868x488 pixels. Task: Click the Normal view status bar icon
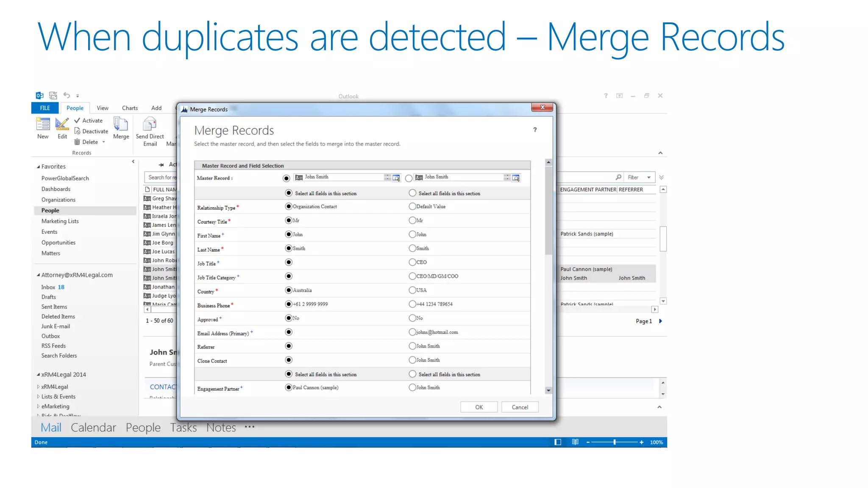(558, 442)
